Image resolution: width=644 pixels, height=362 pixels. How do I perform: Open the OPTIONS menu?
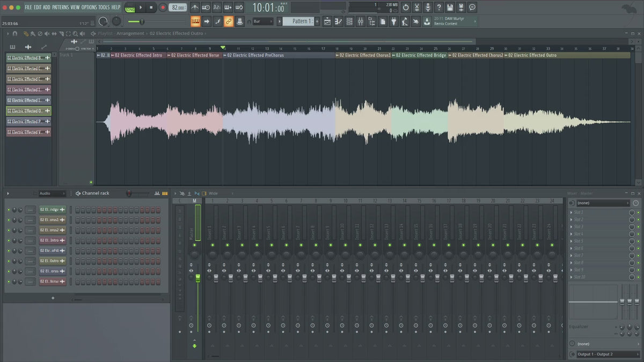coord(89,7)
